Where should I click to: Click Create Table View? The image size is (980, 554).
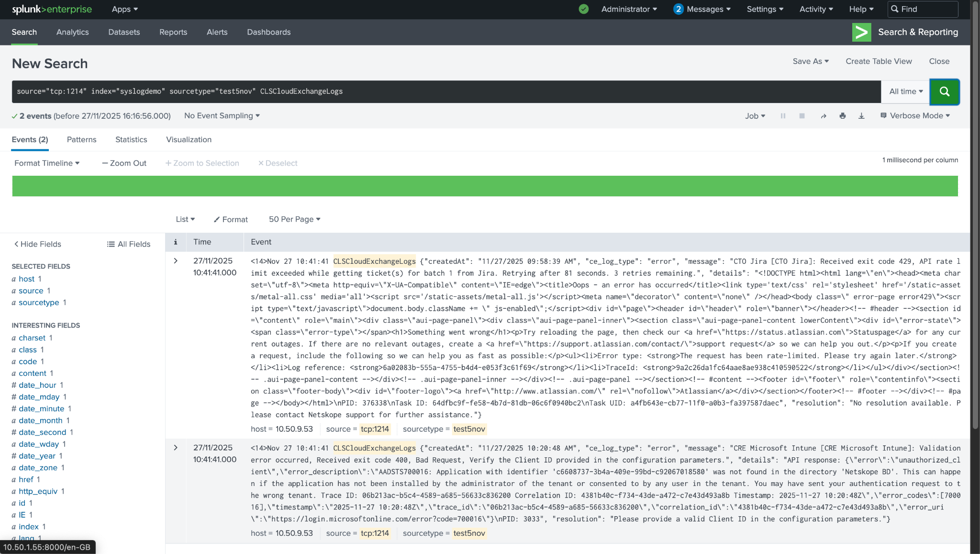click(879, 61)
